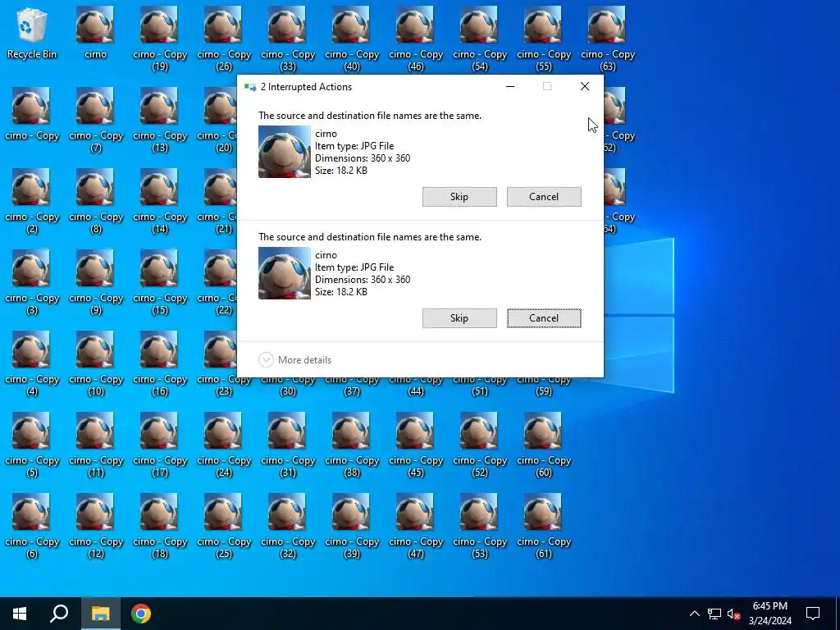Open the taskbar clock showing 6:45 PM
This screenshot has width=840, height=630.
[769, 614]
